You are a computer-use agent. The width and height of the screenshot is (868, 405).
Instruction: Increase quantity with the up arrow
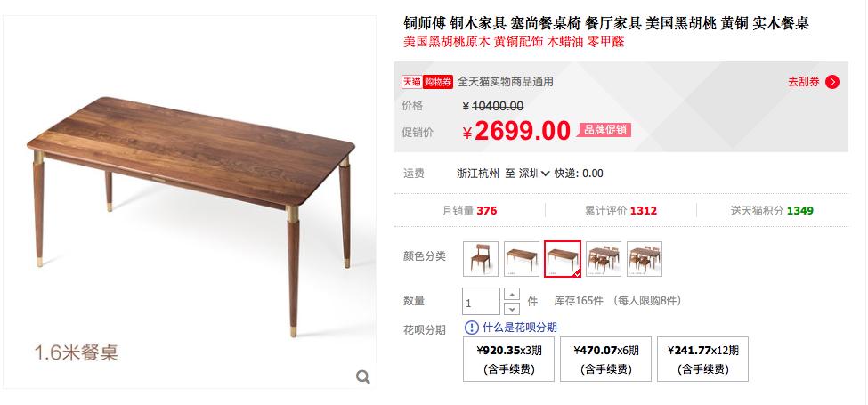[512, 295]
